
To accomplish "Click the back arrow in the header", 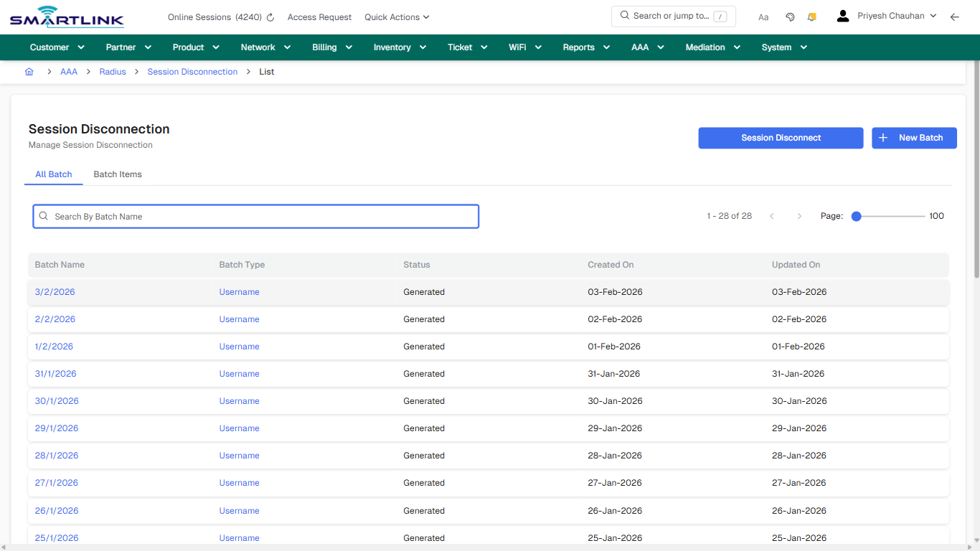I will pyautogui.click(x=955, y=16).
